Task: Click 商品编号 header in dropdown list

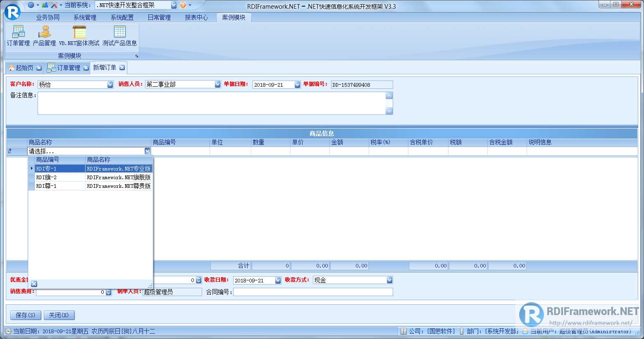Action: 60,160
